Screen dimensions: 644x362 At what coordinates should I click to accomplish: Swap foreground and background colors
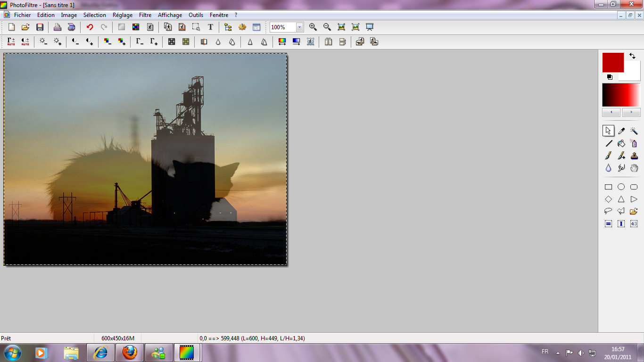coord(632,56)
